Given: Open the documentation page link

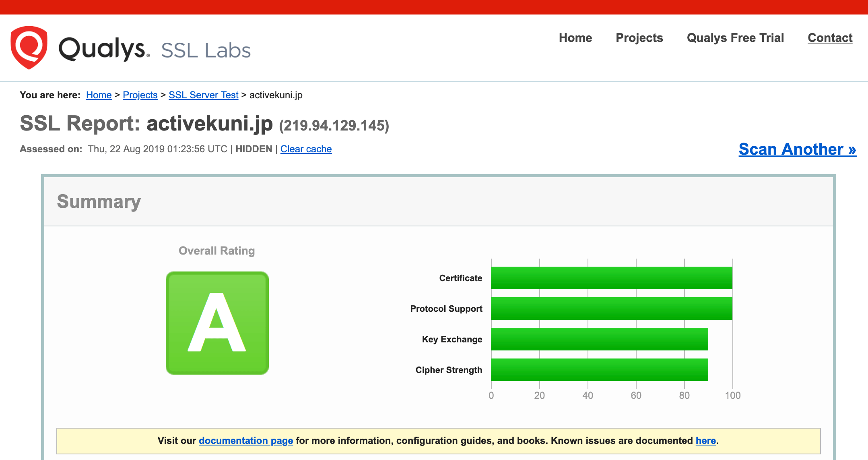Looking at the screenshot, I should (246, 441).
